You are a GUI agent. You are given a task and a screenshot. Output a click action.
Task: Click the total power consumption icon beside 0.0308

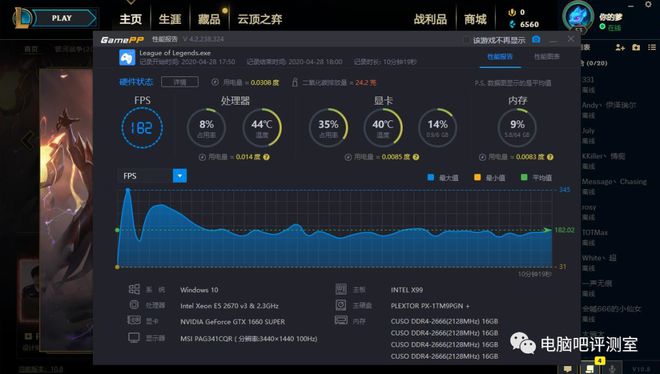[x=215, y=82]
